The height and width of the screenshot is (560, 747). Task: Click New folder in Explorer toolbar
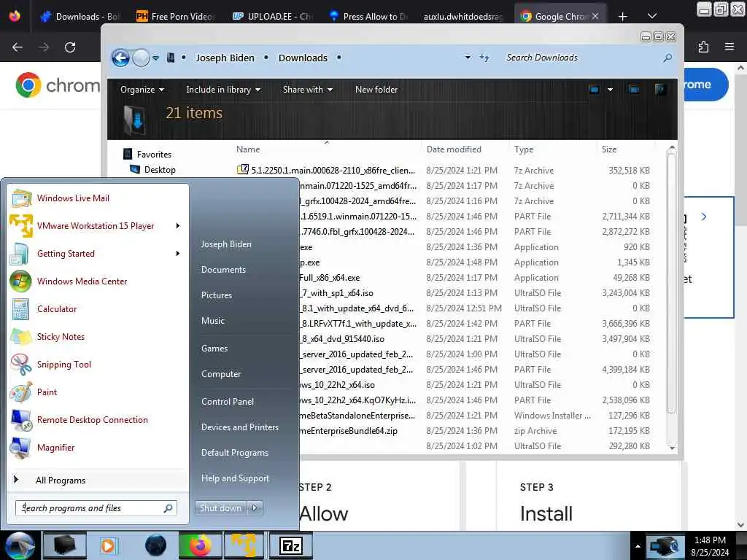tap(376, 90)
